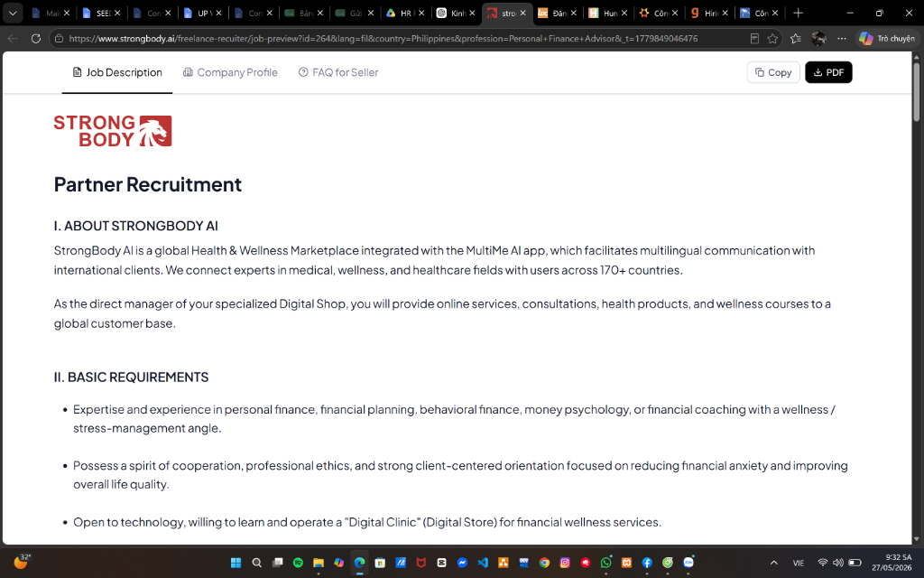The width and height of the screenshot is (924, 578).
Task: Download the job description as PDF
Action: 828,72
